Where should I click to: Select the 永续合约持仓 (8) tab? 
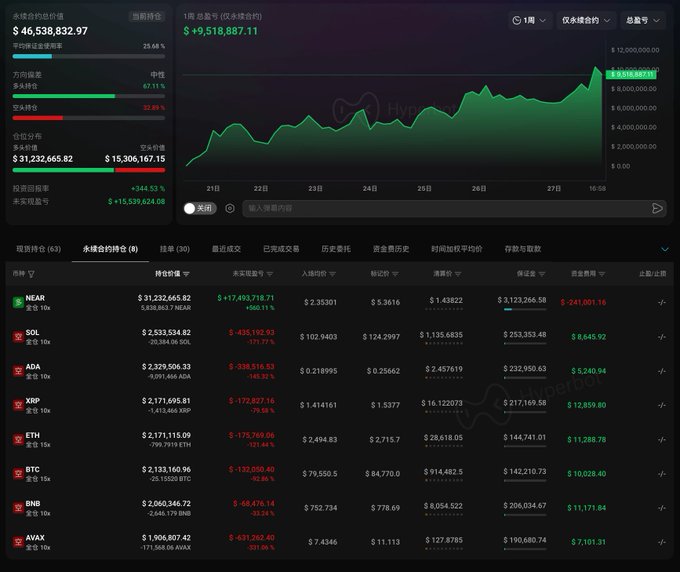click(x=110, y=249)
